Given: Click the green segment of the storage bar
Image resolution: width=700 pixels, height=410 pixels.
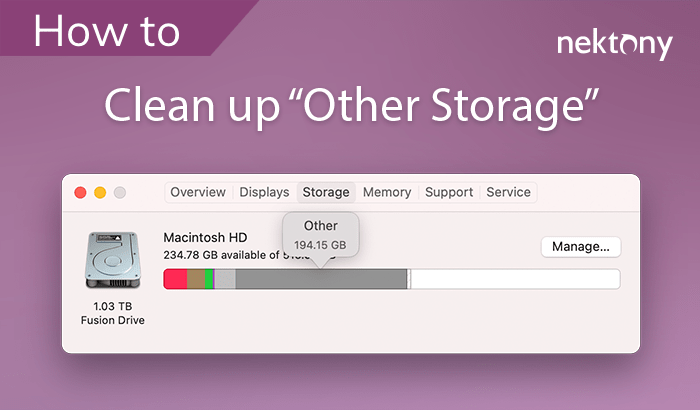Looking at the screenshot, I should click(209, 279).
